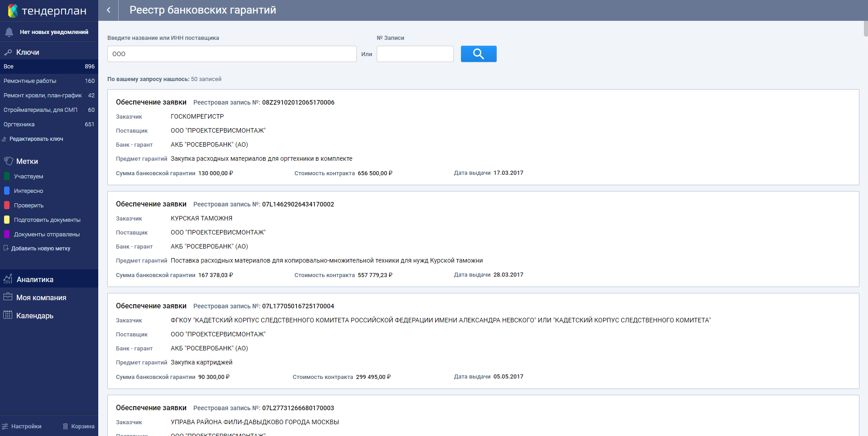868x436 pixels.
Task: Click guarantee sum 90 300,00 ₽
Action: [x=214, y=377]
